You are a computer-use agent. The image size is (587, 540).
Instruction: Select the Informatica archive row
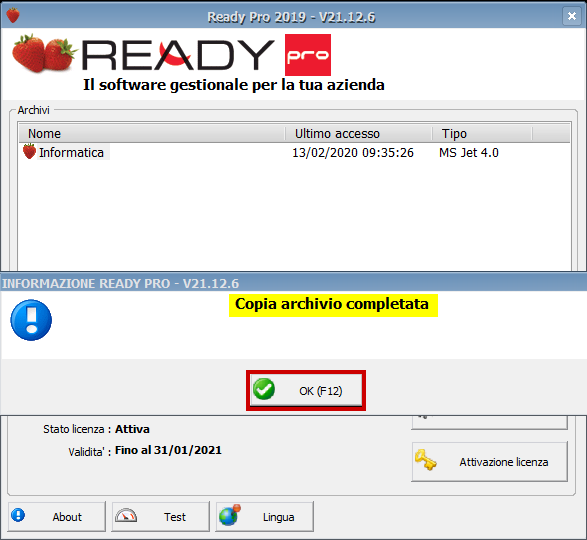[x=294, y=152]
